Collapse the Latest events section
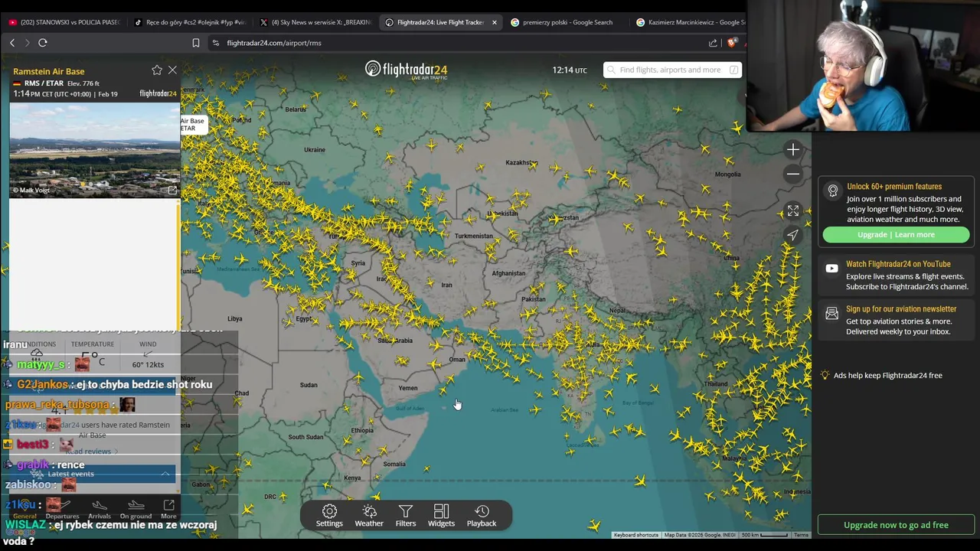Screen dimensions: 980x551 tap(165, 474)
